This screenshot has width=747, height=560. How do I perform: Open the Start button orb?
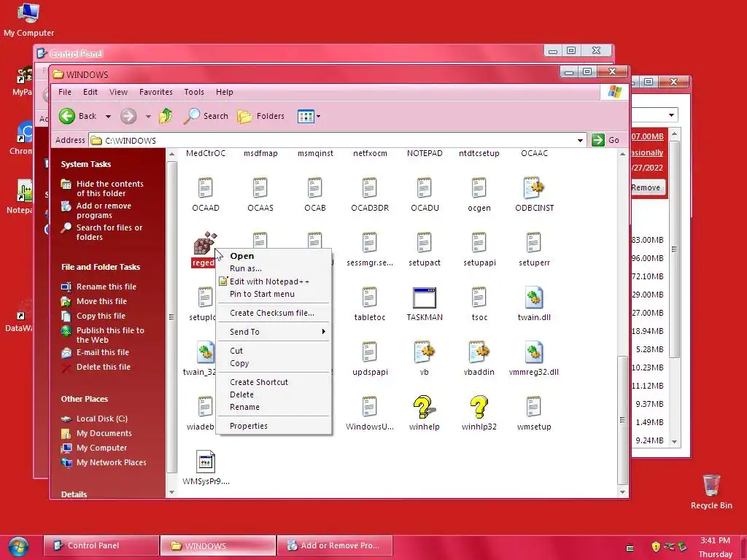pos(18,547)
